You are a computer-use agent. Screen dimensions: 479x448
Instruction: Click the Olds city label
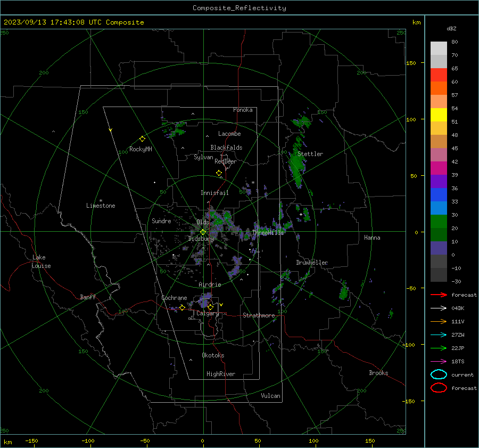(x=203, y=222)
